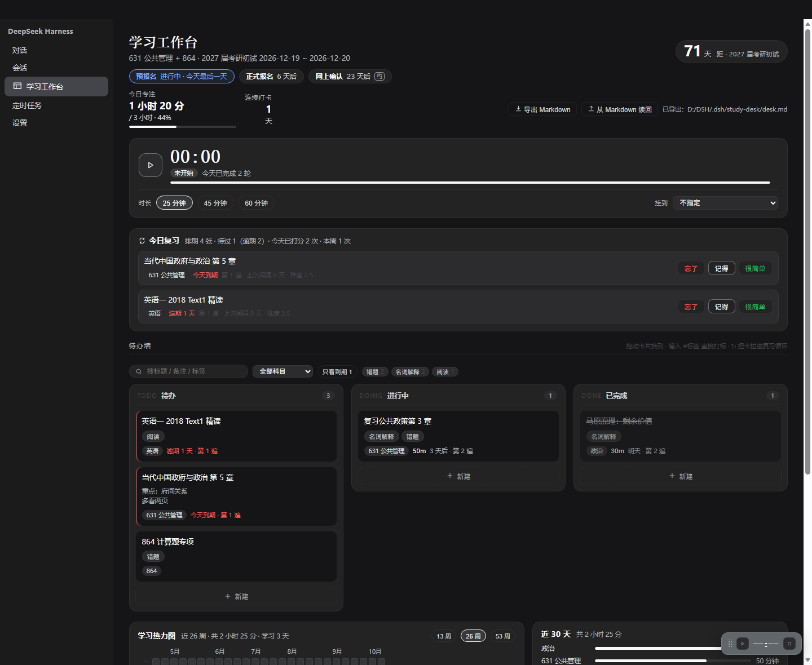The height and width of the screenshot is (665, 812).
Task: Open 会话 in the sidebar
Action: (56, 68)
